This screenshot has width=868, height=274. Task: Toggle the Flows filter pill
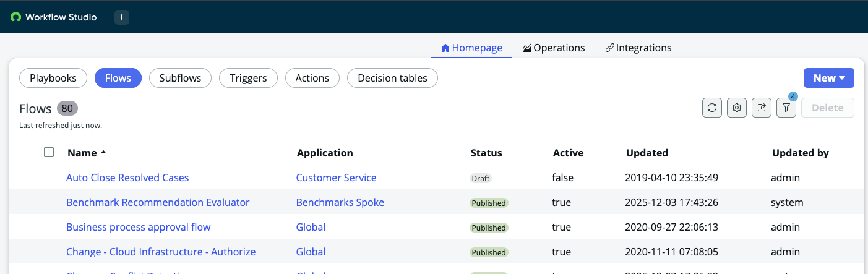(118, 78)
